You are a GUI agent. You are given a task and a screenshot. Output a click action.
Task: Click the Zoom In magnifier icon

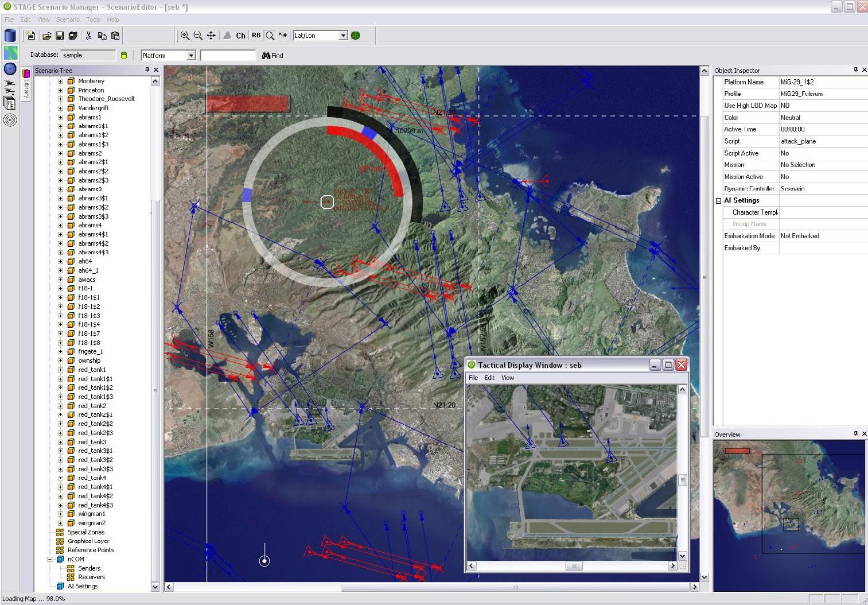pos(185,36)
